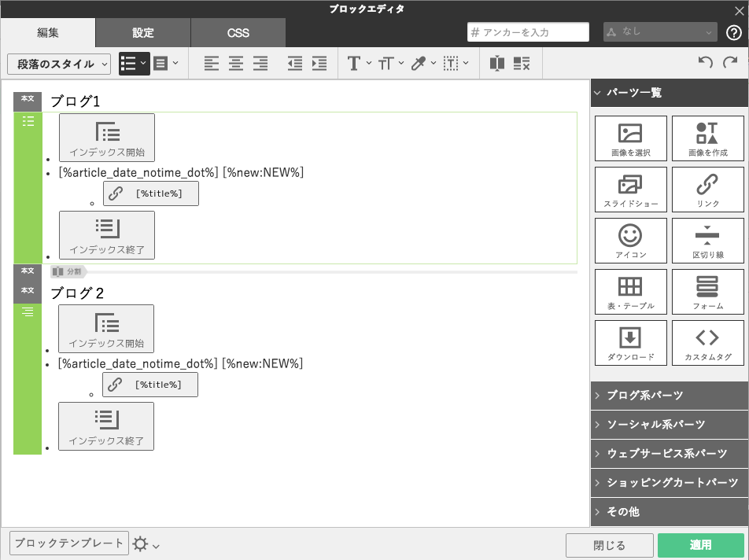The height and width of the screenshot is (560, 749).
Task: Select the ブログ2 インデックス開始 block
Action: click(106, 329)
